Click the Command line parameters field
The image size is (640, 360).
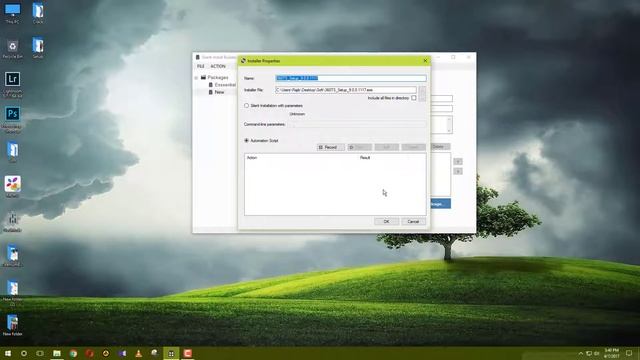pos(356,124)
